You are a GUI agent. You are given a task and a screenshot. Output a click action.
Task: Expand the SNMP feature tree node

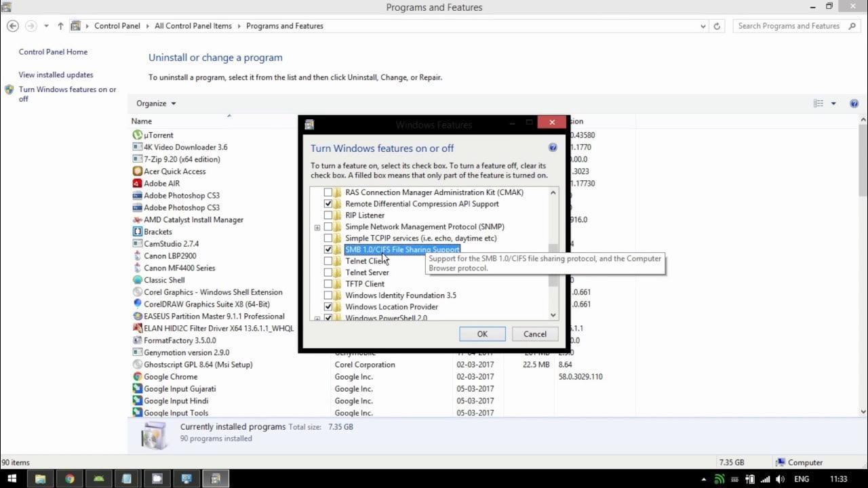coord(317,228)
